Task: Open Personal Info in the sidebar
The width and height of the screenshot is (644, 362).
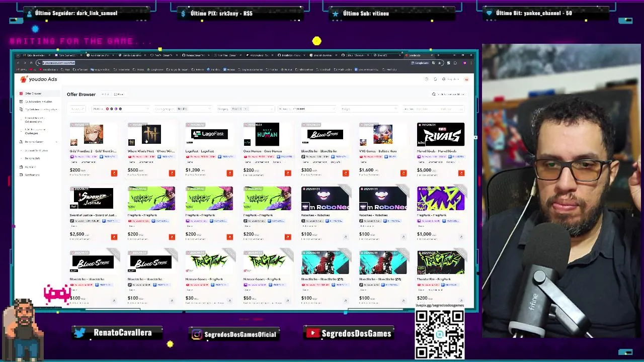Action: pos(32,158)
